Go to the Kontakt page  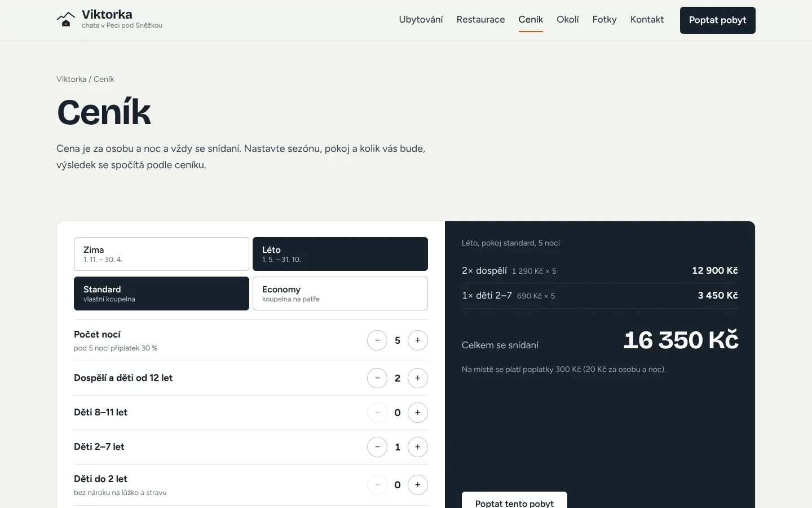[647, 20]
